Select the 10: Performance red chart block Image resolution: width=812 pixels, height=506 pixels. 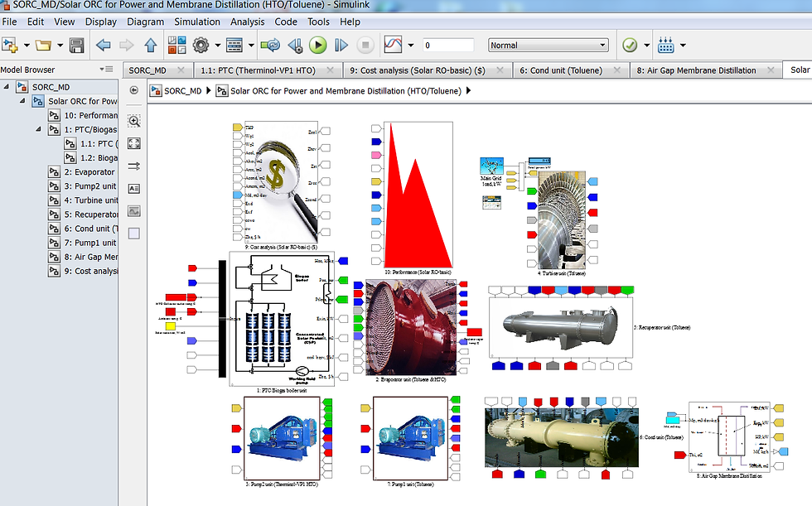click(418, 195)
